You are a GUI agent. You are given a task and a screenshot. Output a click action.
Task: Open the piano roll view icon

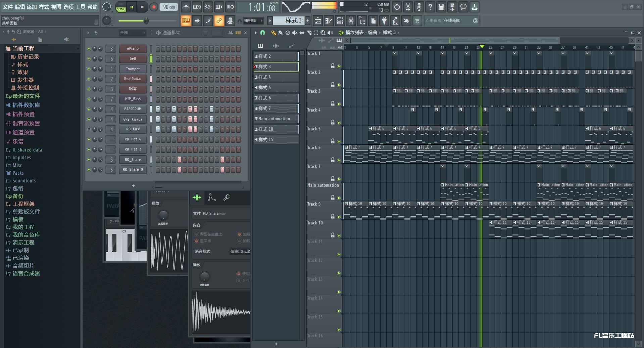tap(329, 21)
